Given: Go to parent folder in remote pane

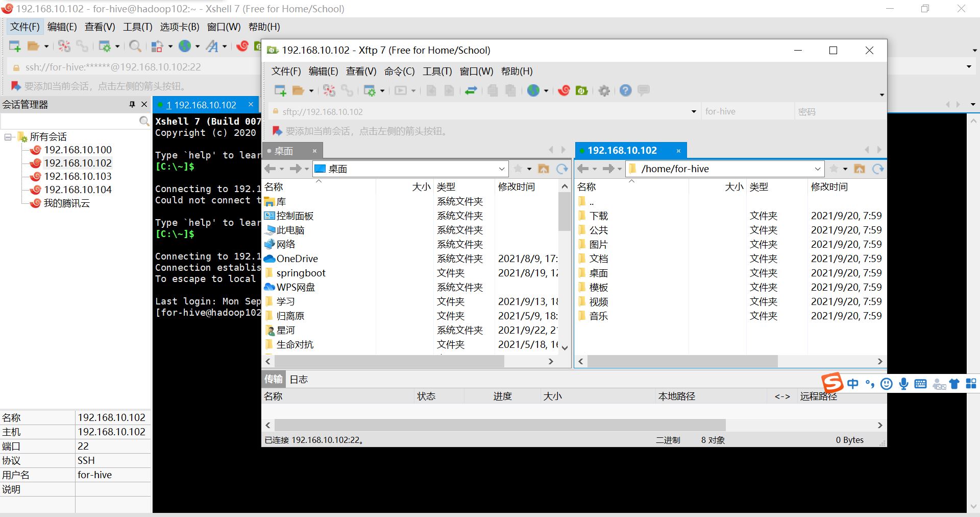Looking at the screenshot, I should pyautogui.click(x=860, y=169).
